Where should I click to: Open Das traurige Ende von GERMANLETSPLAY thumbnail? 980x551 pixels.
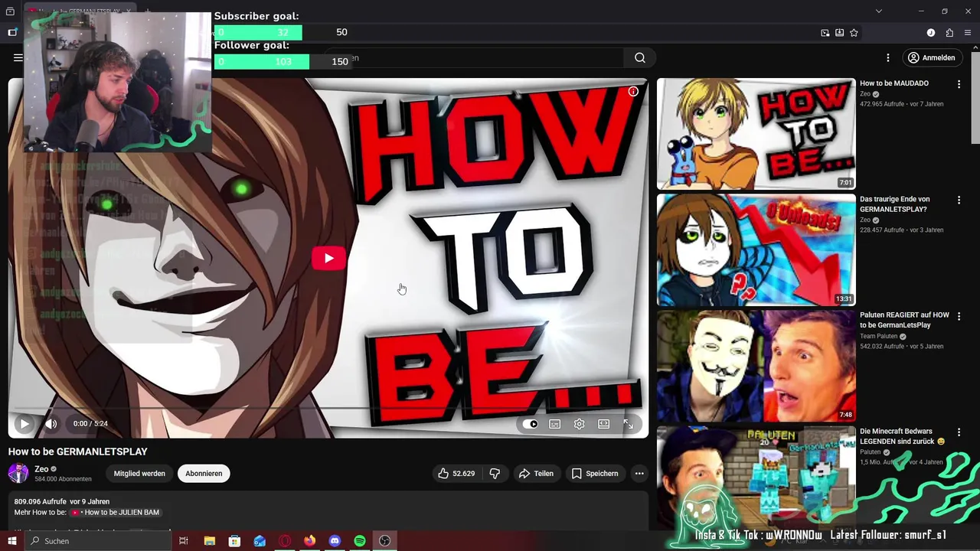tap(756, 249)
